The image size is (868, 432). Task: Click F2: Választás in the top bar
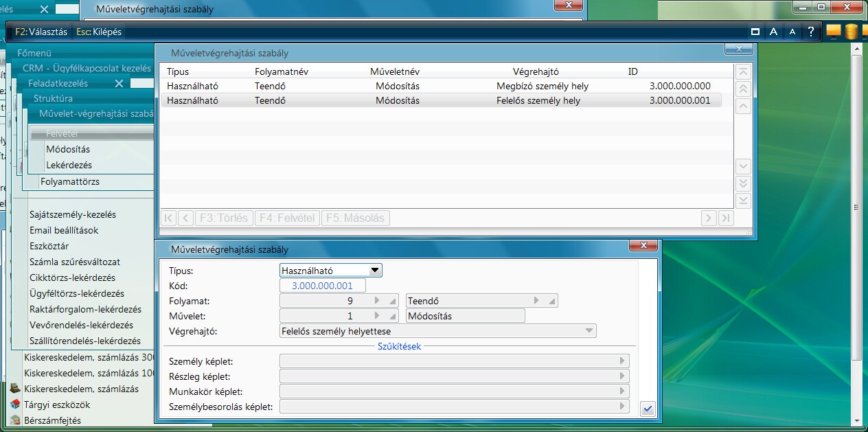[41, 32]
